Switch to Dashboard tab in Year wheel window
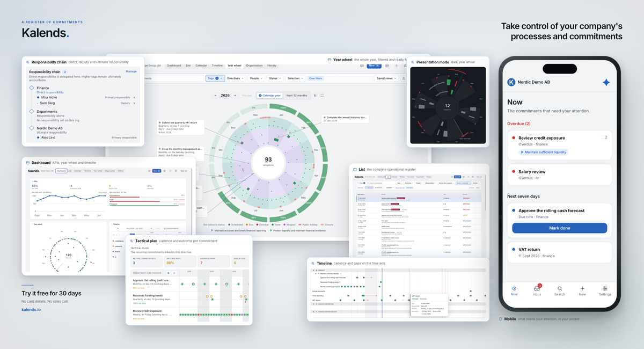The height and width of the screenshot is (349, 644). pyautogui.click(x=174, y=66)
